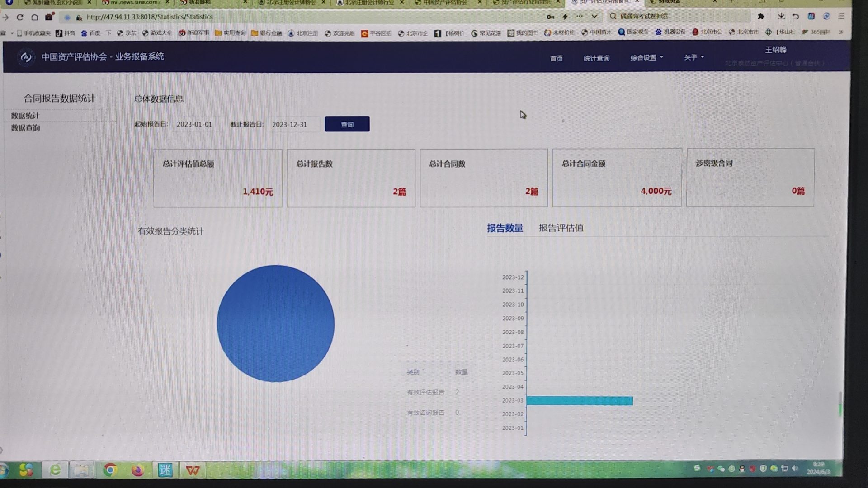Launch WPS Office from taskbar
868x488 pixels.
pyautogui.click(x=193, y=470)
